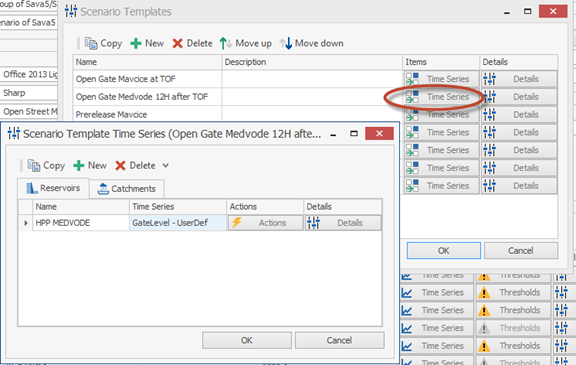
Task: Open Details for Open Gate Medvode 12H row
Action: [519, 97]
